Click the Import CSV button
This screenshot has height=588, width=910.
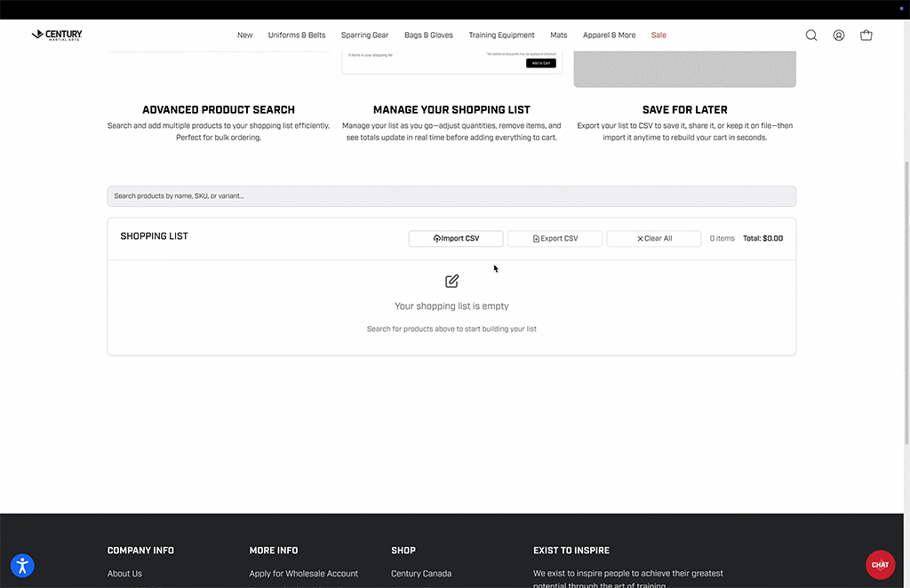tap(456, 238)
